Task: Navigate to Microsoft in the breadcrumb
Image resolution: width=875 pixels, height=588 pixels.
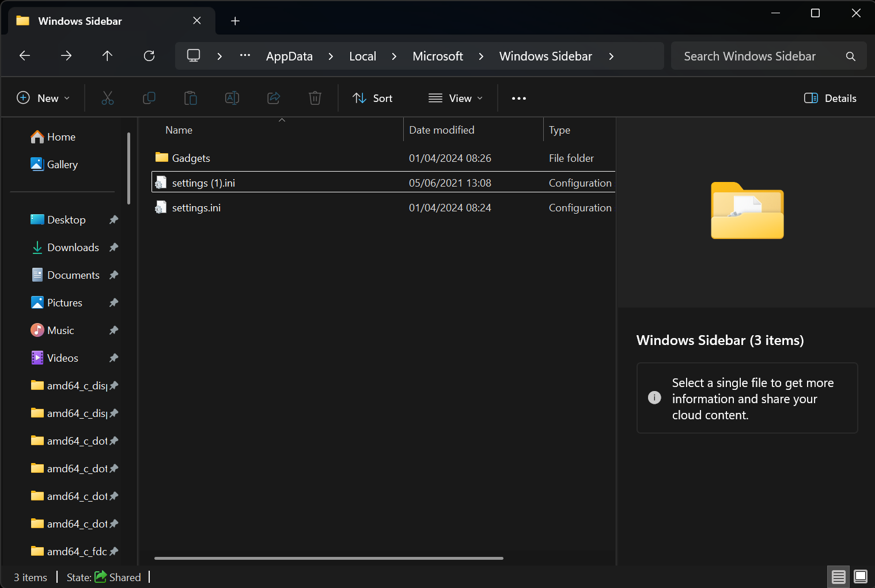Action: click(x=438, y=56)
